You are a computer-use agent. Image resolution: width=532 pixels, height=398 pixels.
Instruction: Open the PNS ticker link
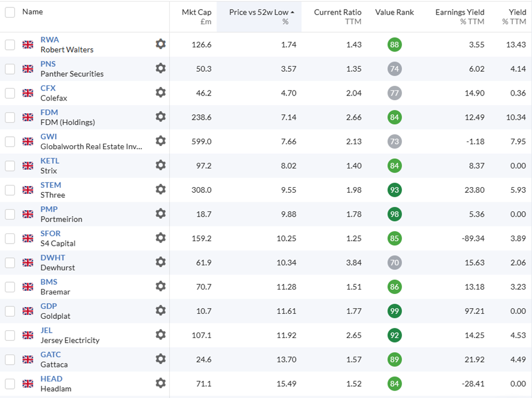[x=48, y=64]
